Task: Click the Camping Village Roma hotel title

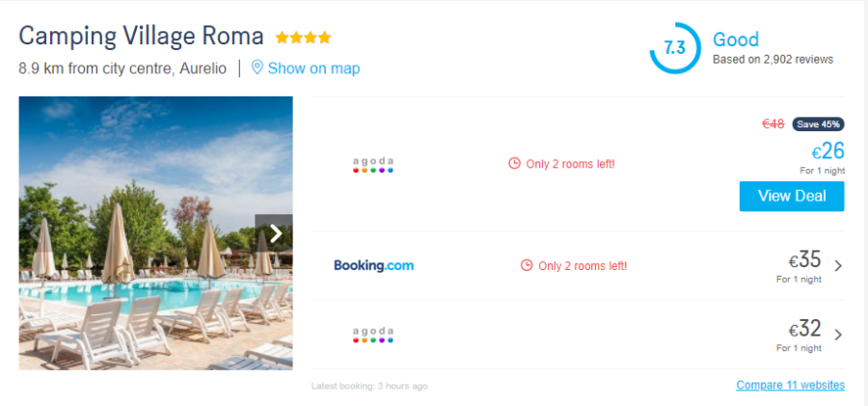Action: click(x=141, y=37)
